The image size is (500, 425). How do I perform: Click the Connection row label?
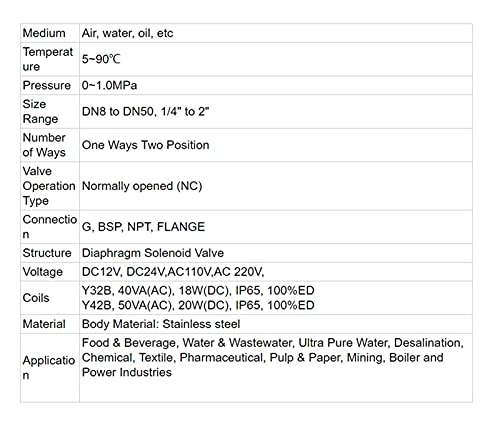point(50,227)
